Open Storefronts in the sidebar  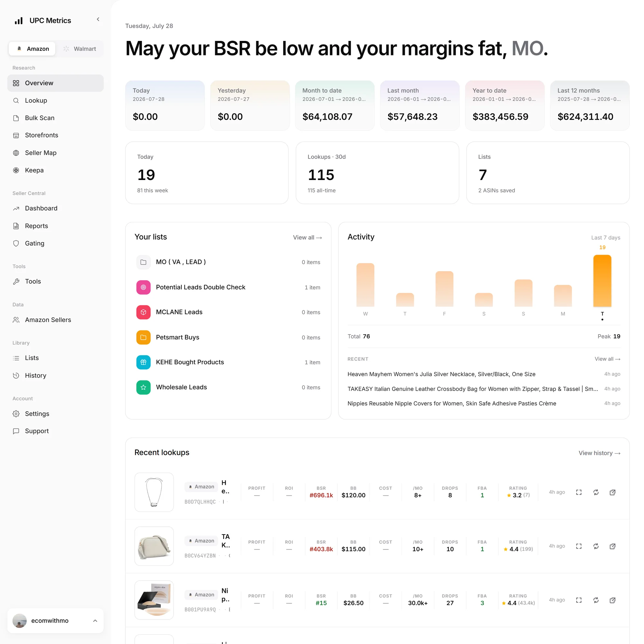click(x=55, y=135)
